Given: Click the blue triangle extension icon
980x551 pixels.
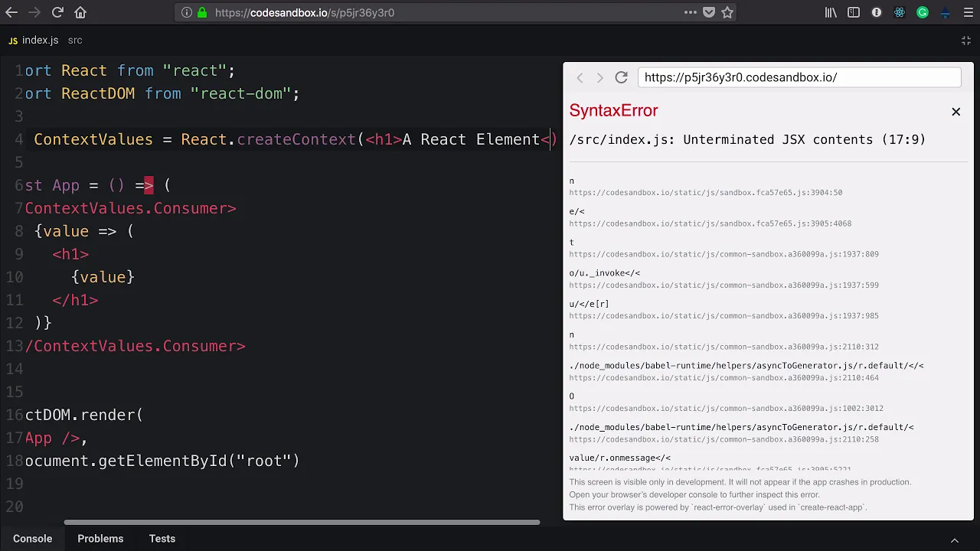Looking at the screenshot, I should (946, 12).
